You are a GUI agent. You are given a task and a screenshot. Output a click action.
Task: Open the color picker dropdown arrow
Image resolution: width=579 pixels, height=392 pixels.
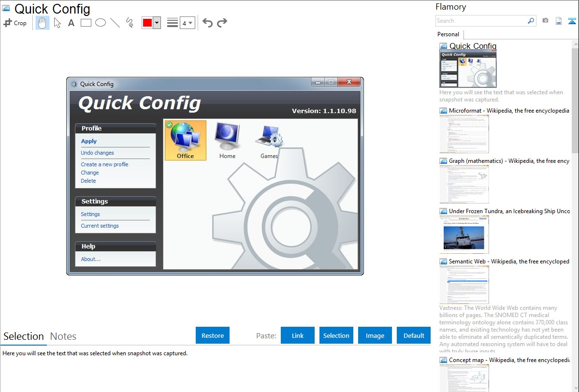pos(157,23)
